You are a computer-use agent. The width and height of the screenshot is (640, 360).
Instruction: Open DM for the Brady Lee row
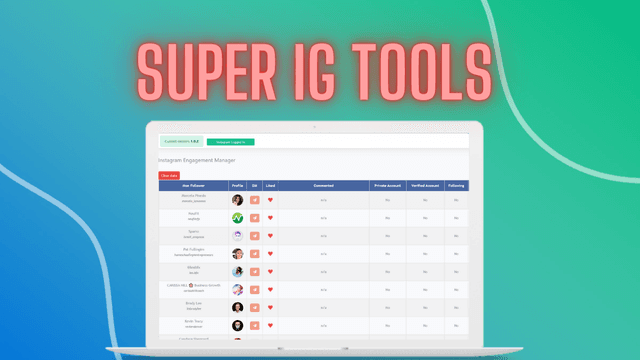[255, 307]
